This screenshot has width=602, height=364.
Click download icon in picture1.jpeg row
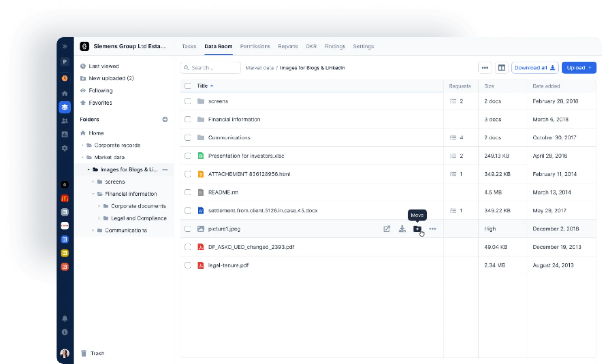[x=402, y=229]
